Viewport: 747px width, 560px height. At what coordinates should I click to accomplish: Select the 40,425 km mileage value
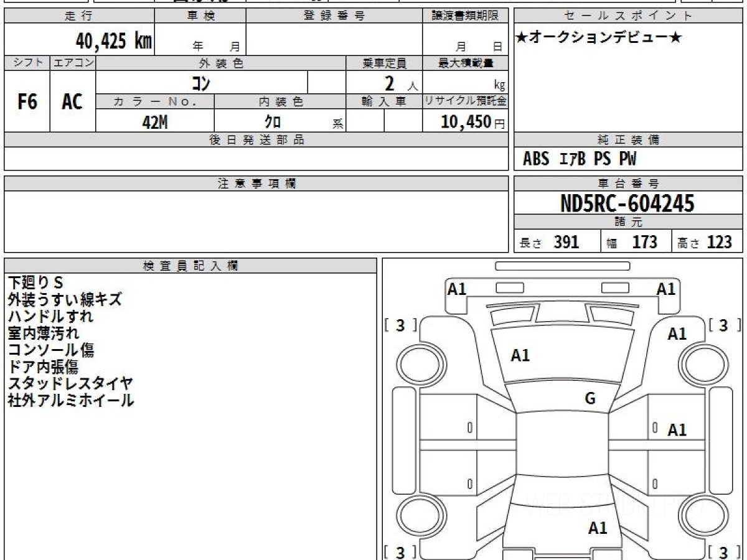point(113,41)
